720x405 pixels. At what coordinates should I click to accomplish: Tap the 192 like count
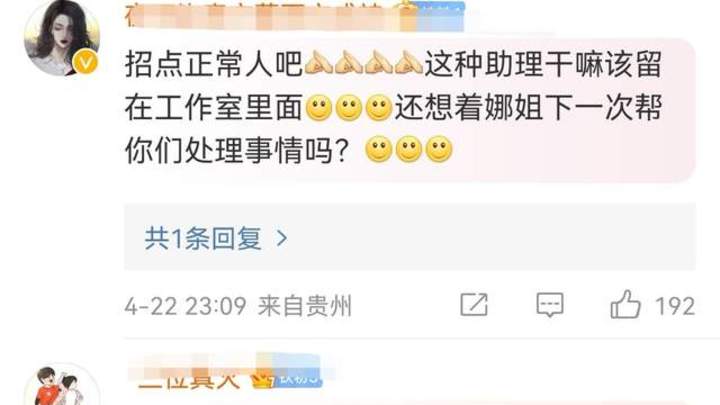(x=675, y=306)
